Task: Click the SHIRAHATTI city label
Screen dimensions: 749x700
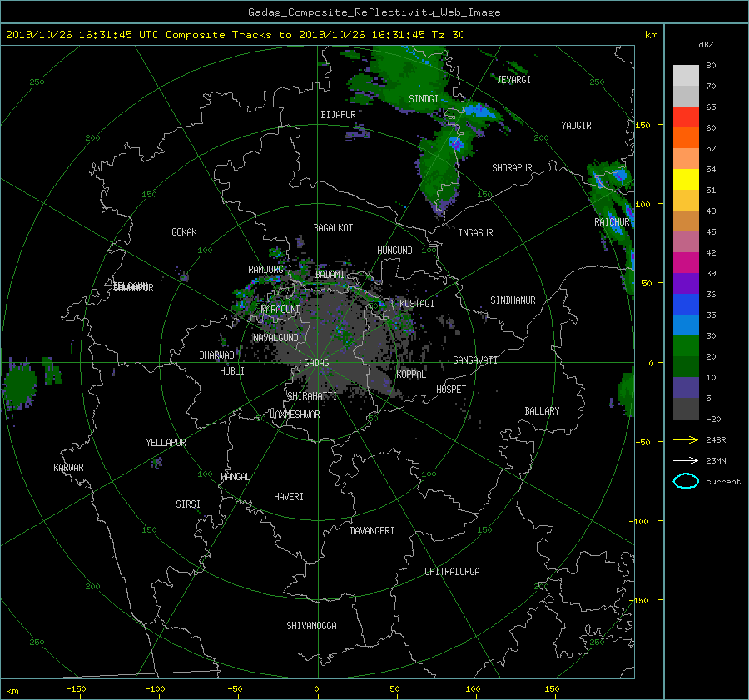Action: click(x=312, y=396)
